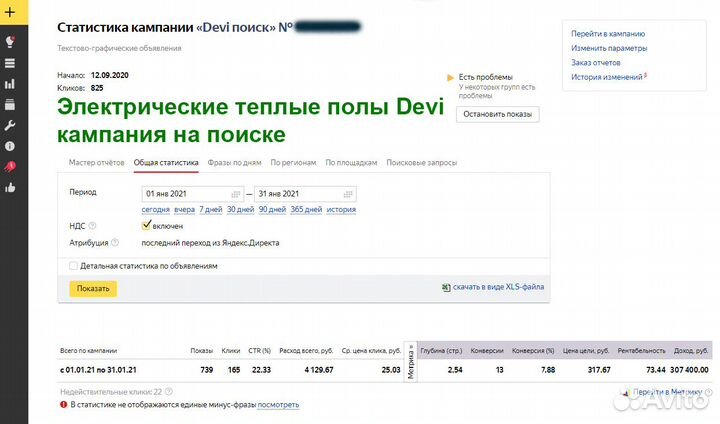720x424 pixels.
Task: Open calendar picker for end date
Action: pos(348,194)
